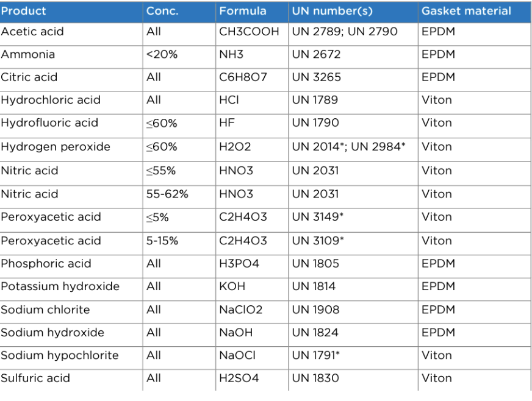Select the UN 1789 cell

click(353, 102)
